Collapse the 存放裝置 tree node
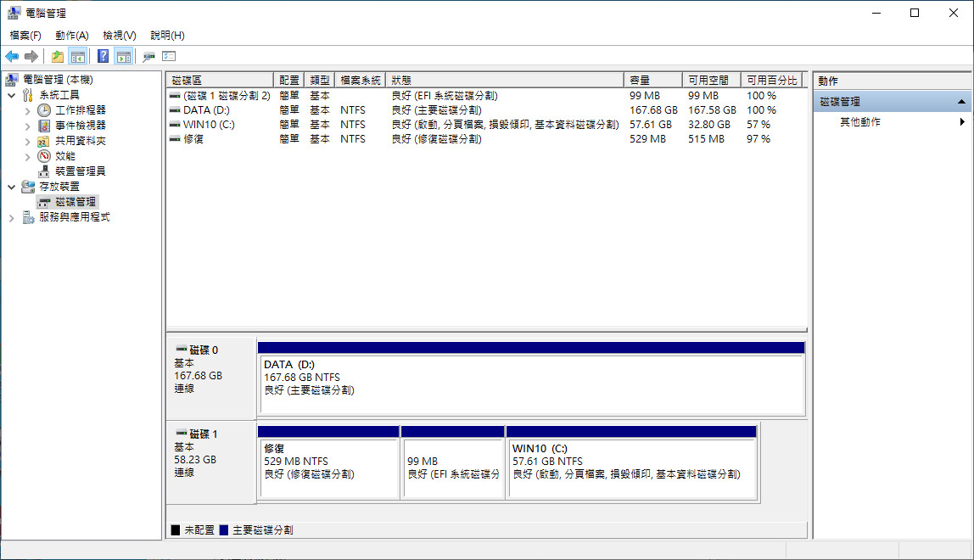Viewport: 974px width, 560px height. click(x=11, y=187)
